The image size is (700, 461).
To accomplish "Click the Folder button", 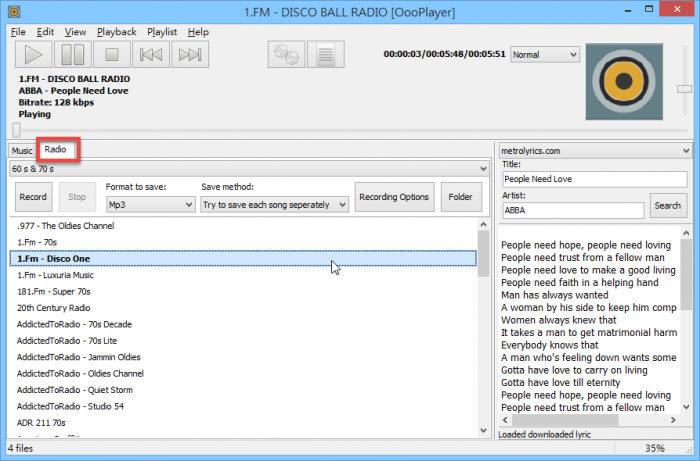I will 461,197.
